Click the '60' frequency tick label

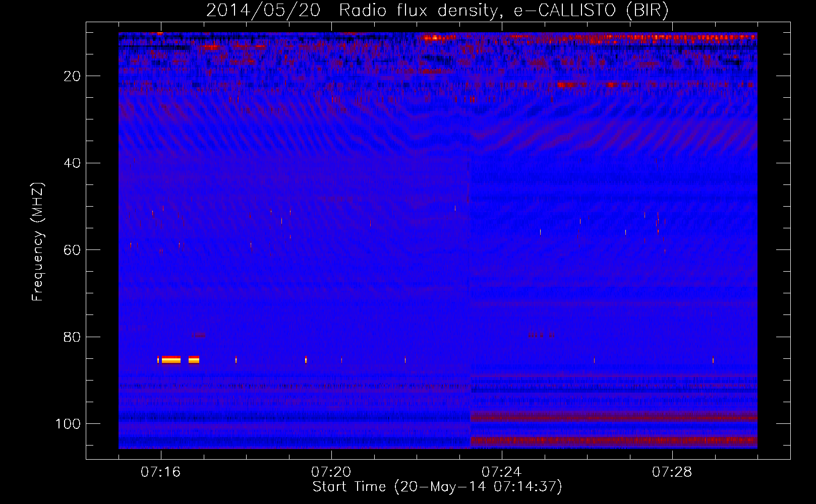coord(72,250)
